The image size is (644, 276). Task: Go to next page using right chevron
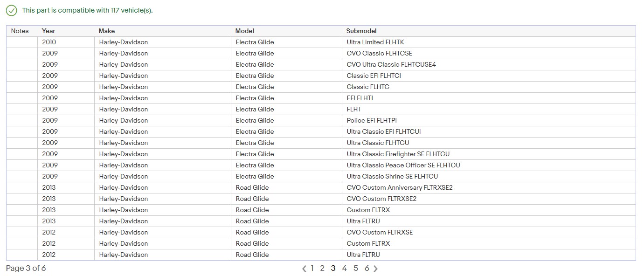point(376,269)
